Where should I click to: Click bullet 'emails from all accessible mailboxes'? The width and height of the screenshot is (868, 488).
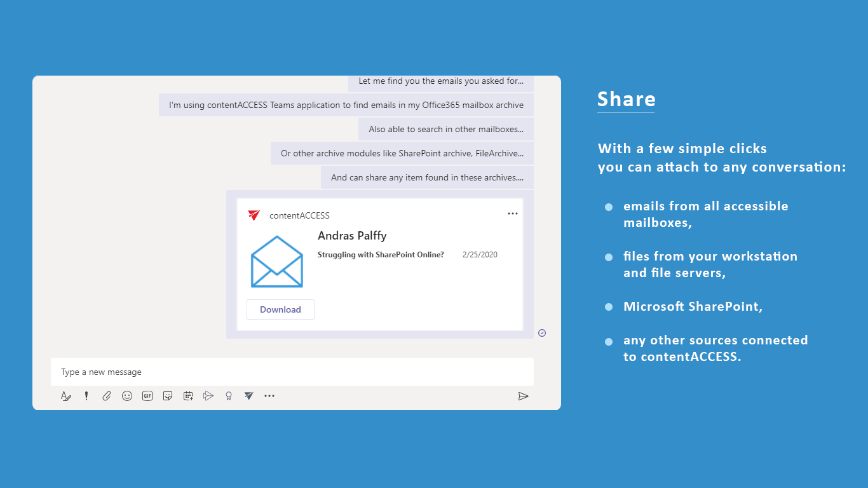[x=706, y=214]
